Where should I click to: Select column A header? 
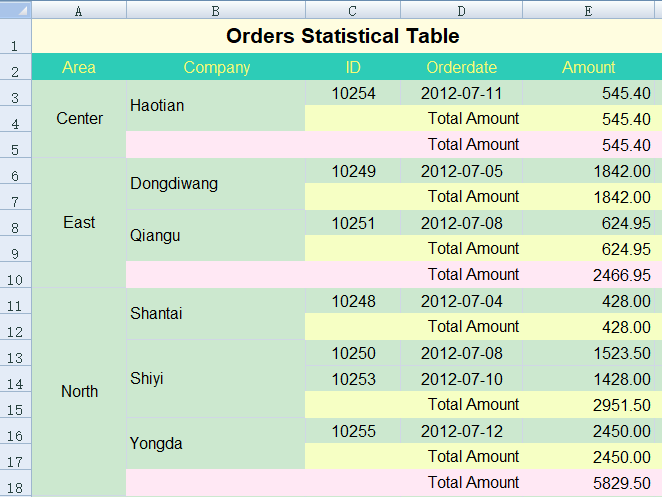pos(79,10)
